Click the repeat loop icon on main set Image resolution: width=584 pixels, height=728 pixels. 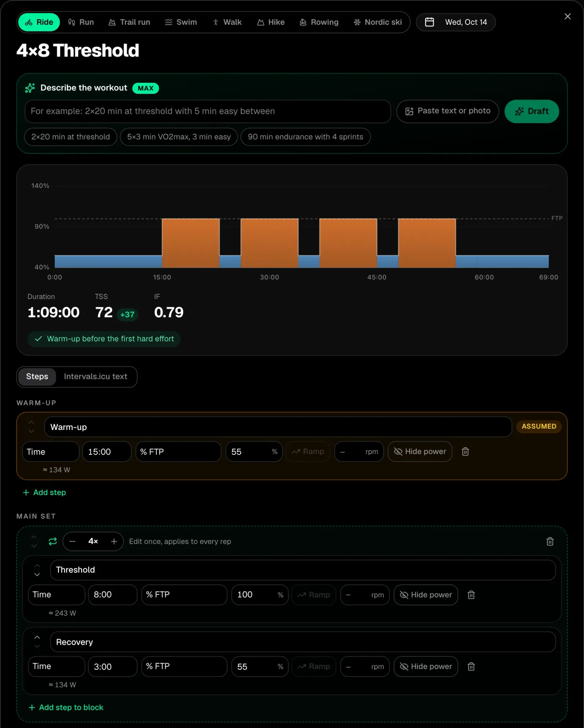53,541
